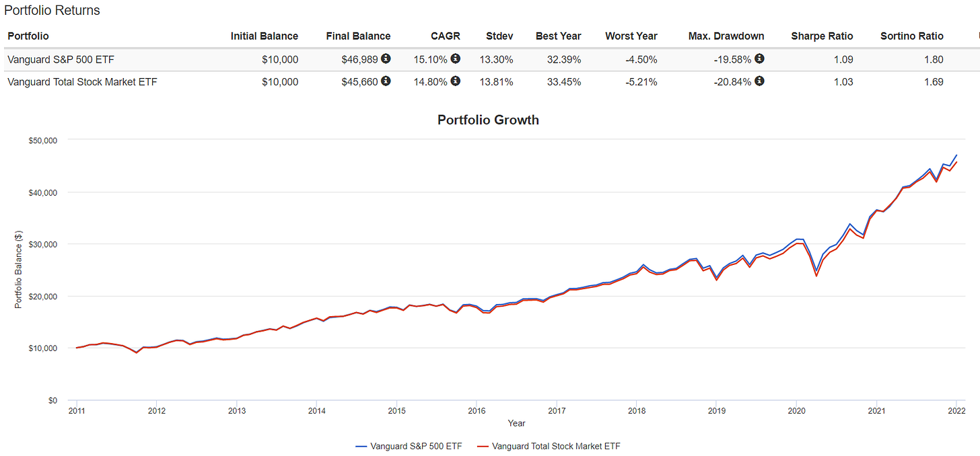Select the Vanguard S&P 500 ETF row name
This screenshot has width=980, height=456.
click(61, 59)
